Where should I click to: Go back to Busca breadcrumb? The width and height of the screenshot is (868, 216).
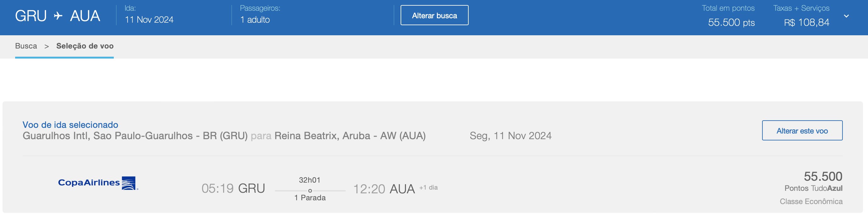[x=26, y=46]
